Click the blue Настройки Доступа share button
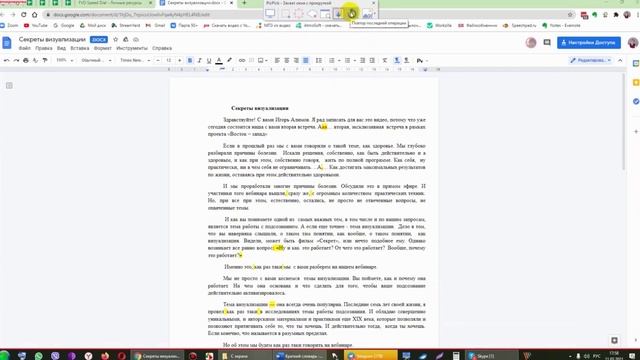Viewport: 640px width, 360px height. click(x=589, y=42)
